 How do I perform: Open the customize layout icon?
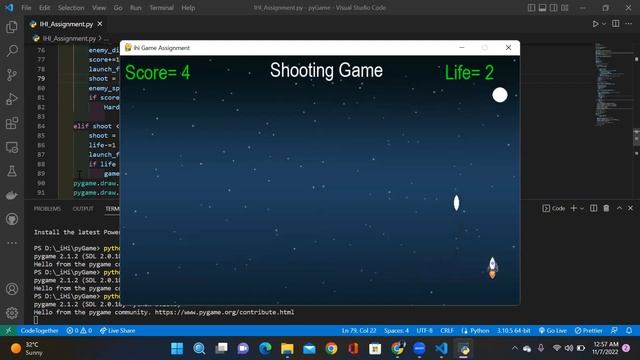[565, 8]
